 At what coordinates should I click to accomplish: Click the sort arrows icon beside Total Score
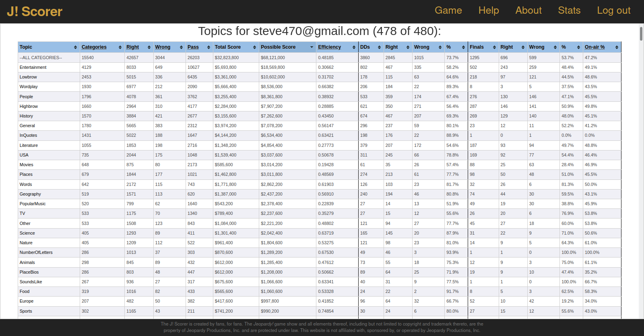(x=254, y=47)
